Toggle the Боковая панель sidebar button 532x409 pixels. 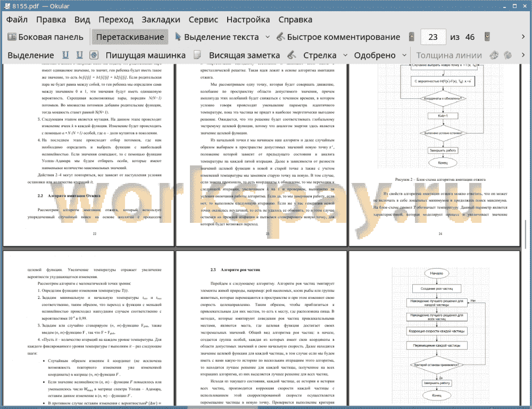pyautogui.click(x=45, y=37)
